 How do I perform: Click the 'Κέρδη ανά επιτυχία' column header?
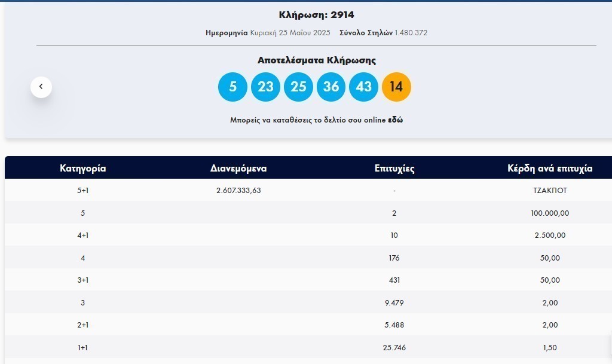(550, 168)
